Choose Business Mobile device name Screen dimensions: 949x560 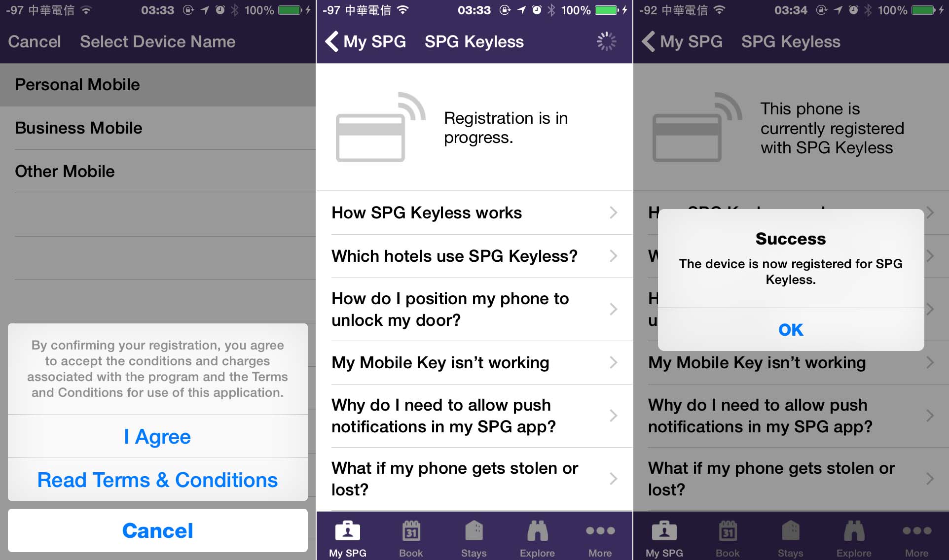(158, 128)
